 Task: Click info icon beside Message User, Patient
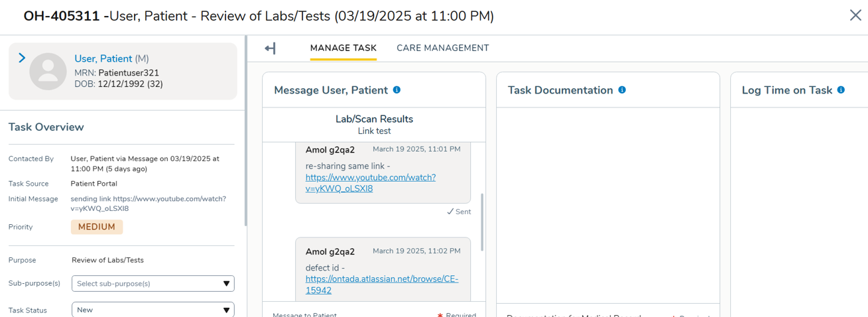coord(397,90)
